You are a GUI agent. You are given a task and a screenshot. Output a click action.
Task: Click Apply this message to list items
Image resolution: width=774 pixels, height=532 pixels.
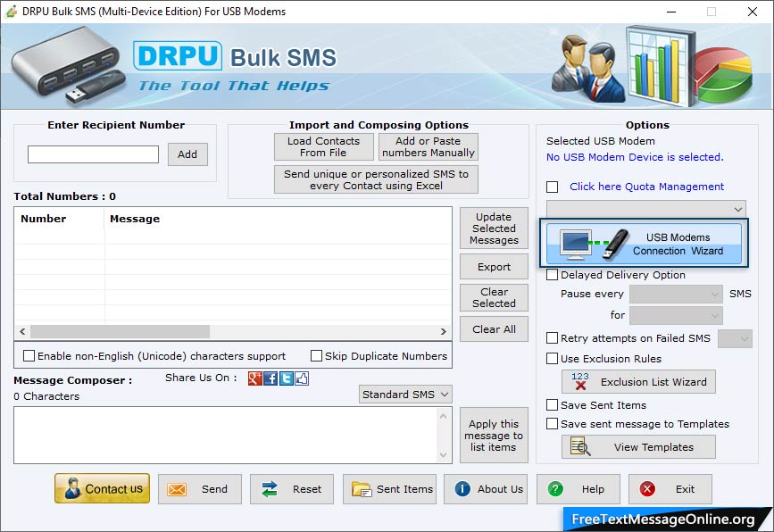(x=494, y=436)
